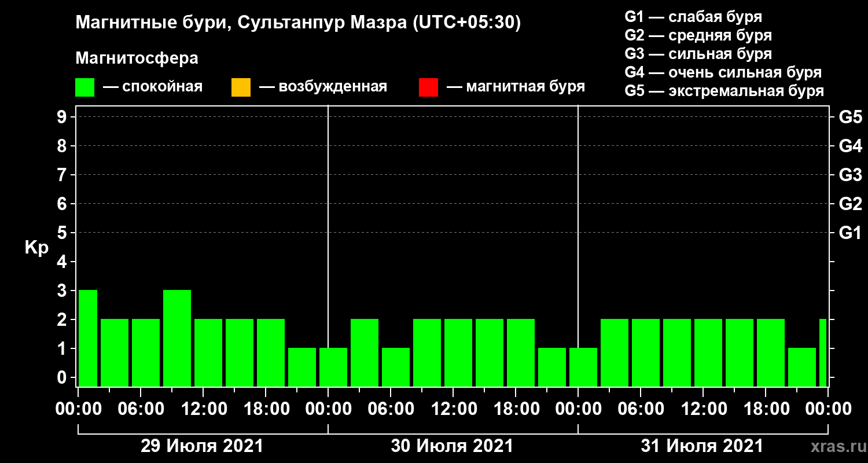This screenshot has height=463, width=868.
Task: Click the 'G5' label on the right axis
Action: click(x=850, y=117)
